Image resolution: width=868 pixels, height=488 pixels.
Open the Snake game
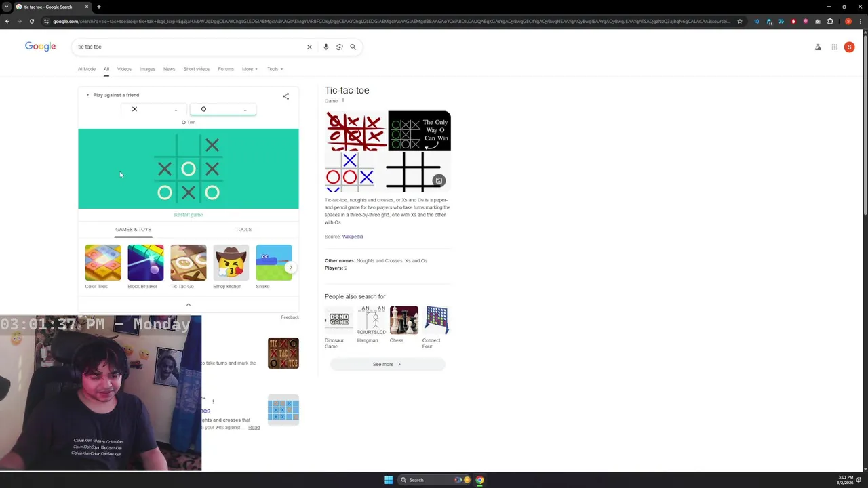(273, 267)
